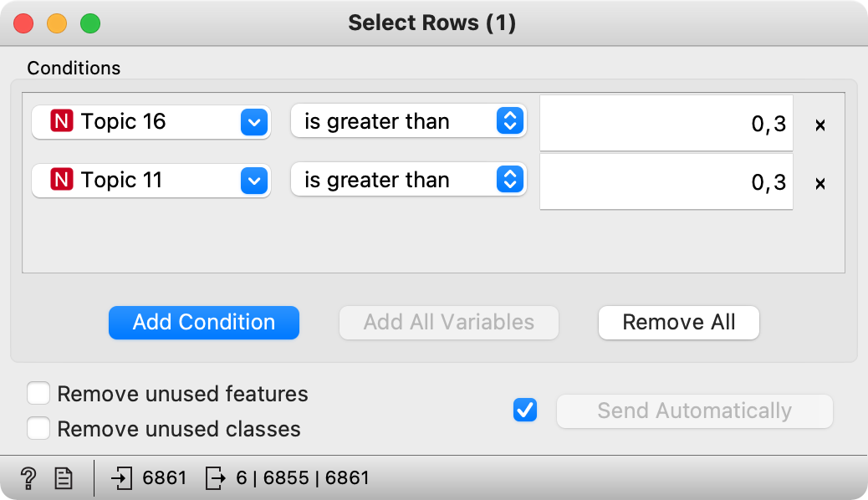Click the Topic 16 value field
Screen dimensions: 868x500
(x=666, y=124)
